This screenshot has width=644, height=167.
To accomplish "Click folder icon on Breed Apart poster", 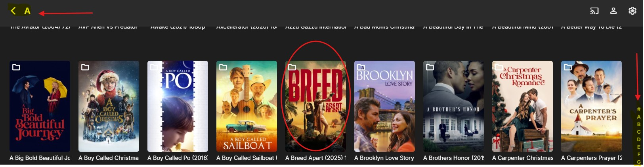I will 292,67.
